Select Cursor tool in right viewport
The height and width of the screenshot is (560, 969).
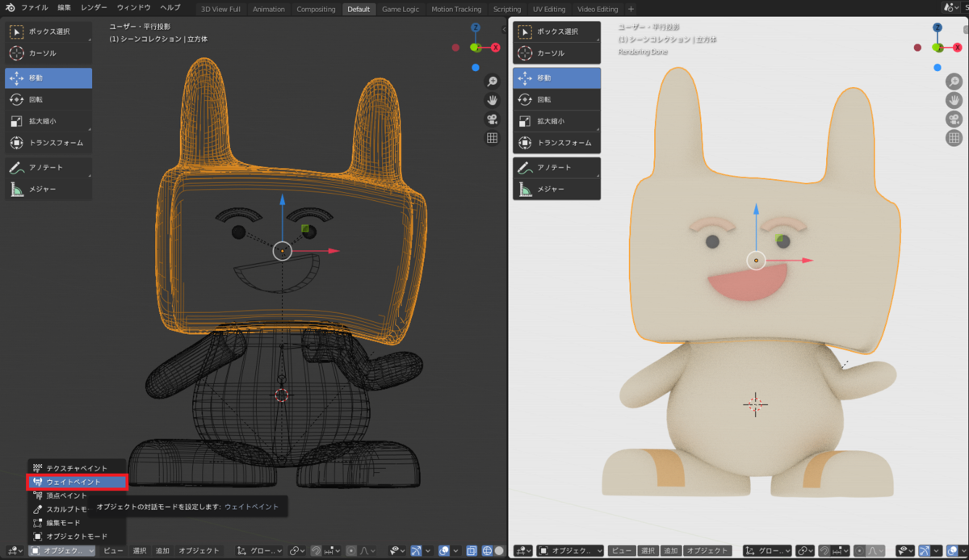557,53
